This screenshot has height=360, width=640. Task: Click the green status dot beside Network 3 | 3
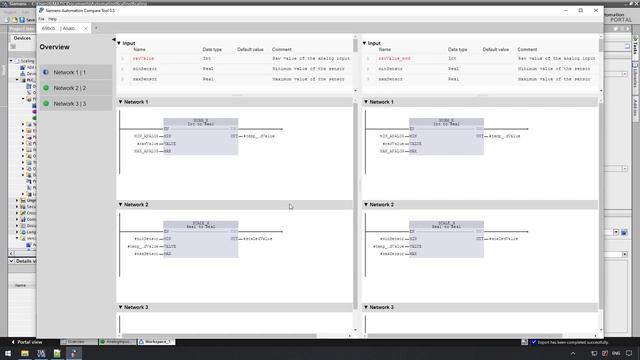[x=46, y=104]
